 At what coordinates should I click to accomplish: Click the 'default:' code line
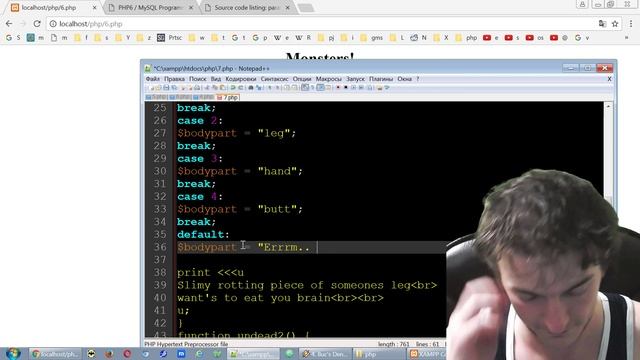[x=203, y=234]
